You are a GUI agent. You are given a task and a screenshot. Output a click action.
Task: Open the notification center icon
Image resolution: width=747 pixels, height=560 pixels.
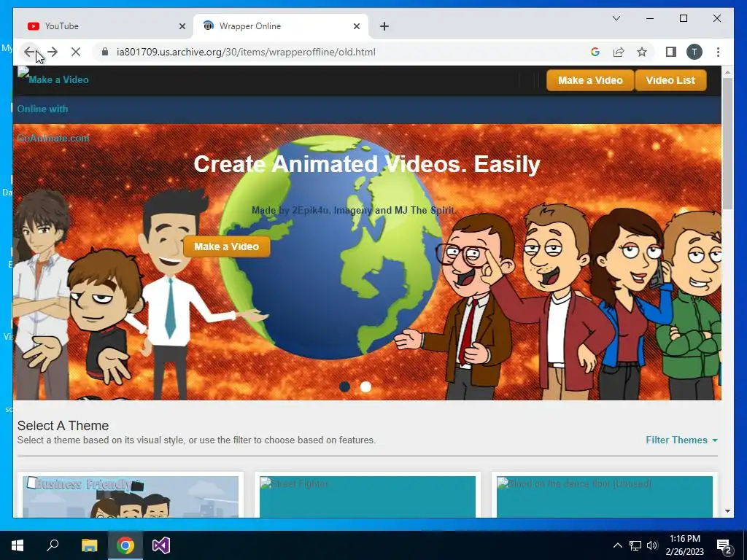(x=724, y=545)
